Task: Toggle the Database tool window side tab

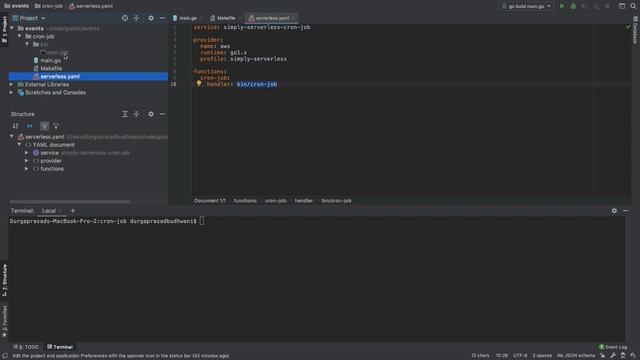Action: click(636, 30)
